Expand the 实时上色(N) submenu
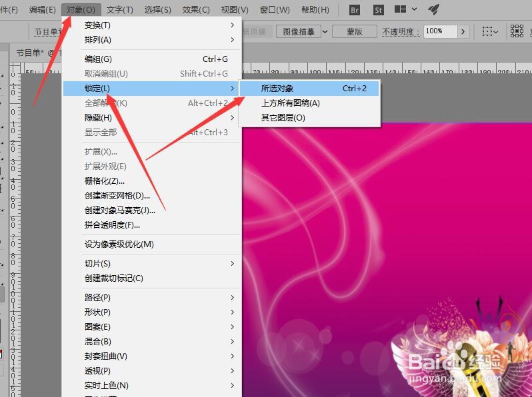The width and height of the screenshot is (532, 397). tap(151, 385)
